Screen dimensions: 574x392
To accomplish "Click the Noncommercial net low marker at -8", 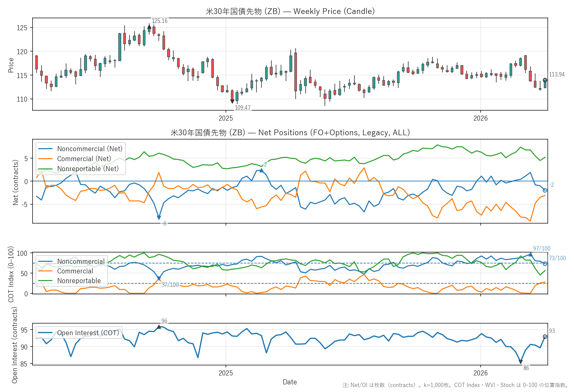I will point(159,218).
